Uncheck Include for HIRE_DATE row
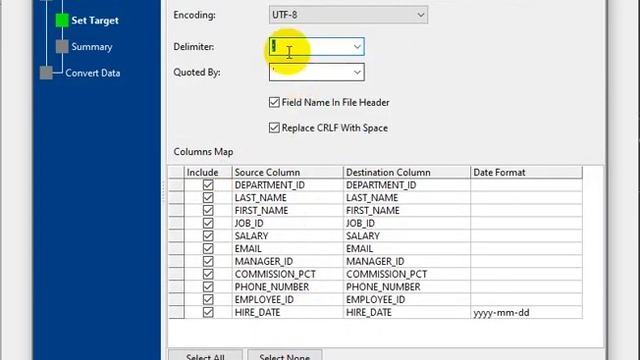The image size is (640, 360). click(x=208, y=312)
